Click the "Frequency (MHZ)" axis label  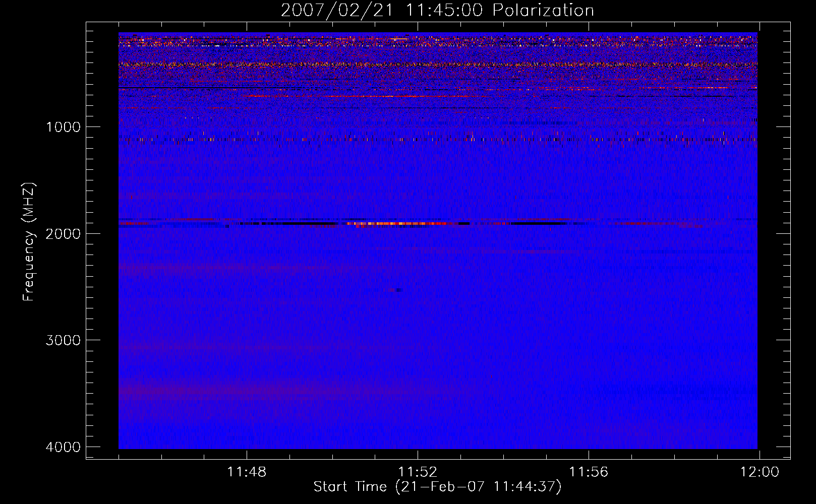coord(29,242)
